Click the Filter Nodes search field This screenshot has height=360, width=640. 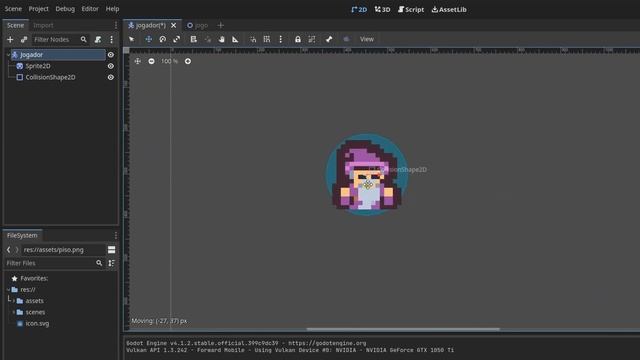pyautogui.click(x=60, y=40)
